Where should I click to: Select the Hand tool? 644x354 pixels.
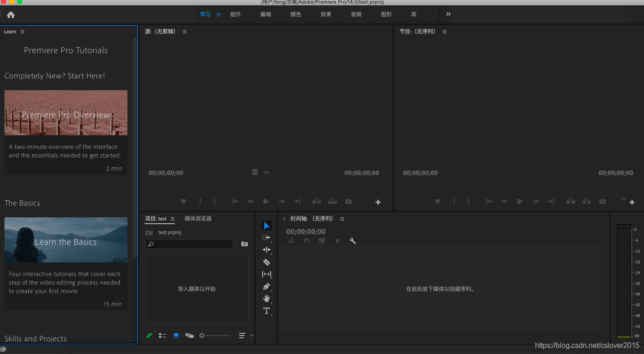[x=267, y=299]
